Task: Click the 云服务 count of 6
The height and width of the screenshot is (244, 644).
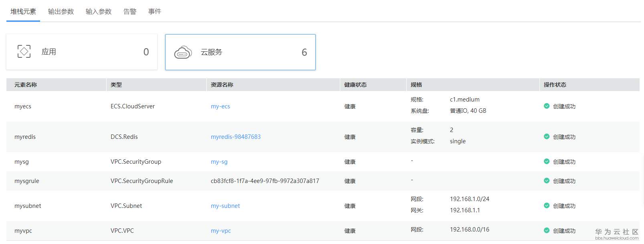Action: (x=304, y=52)
